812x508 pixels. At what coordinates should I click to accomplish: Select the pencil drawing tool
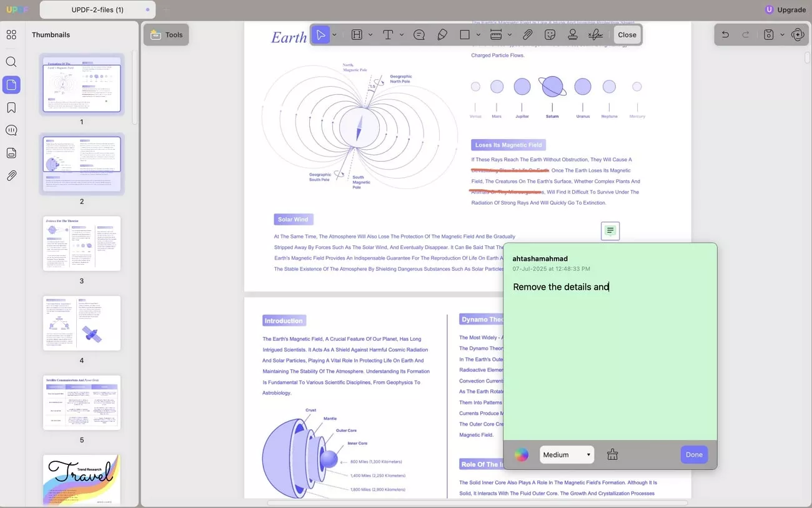click(x=442, y=35)
